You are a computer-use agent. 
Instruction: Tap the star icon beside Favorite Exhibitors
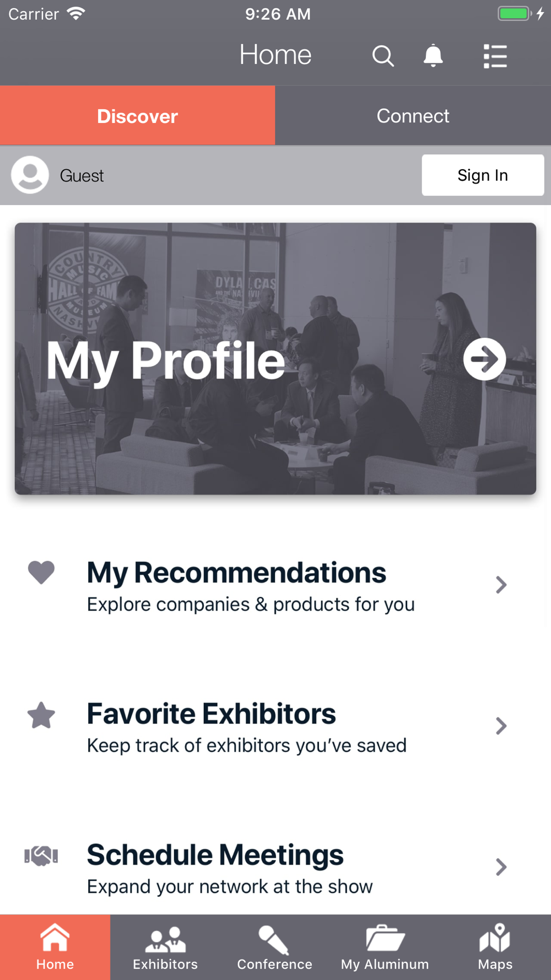click(41, 715)
